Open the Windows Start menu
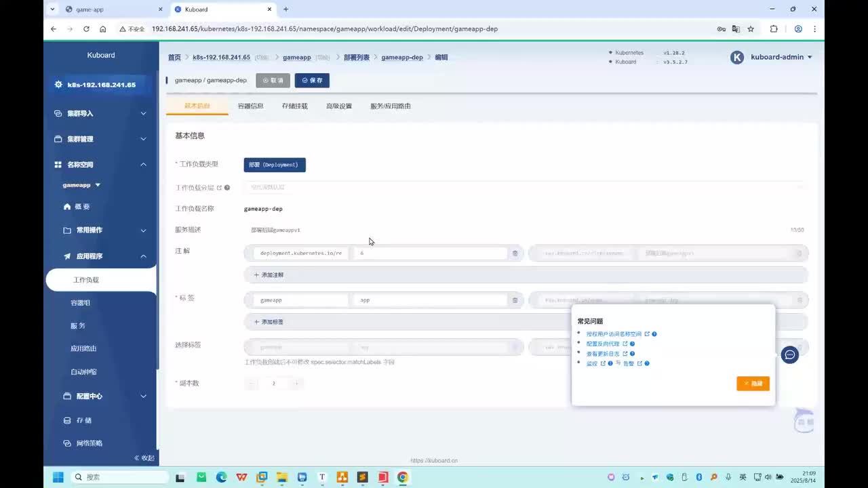 58,477
